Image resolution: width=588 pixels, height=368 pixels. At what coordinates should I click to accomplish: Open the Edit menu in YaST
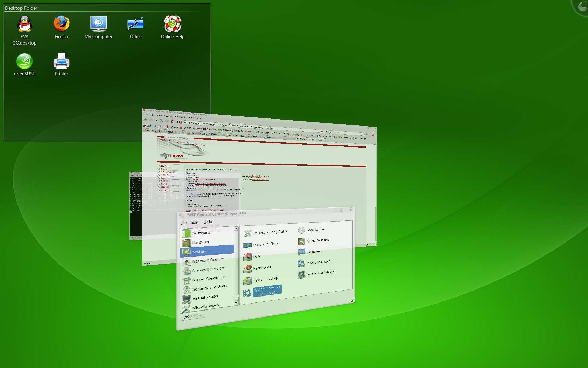(195, 222)
